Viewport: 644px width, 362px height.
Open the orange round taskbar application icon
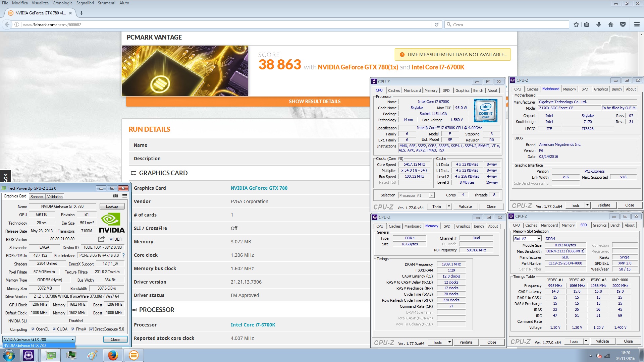(x=133, y=355)
